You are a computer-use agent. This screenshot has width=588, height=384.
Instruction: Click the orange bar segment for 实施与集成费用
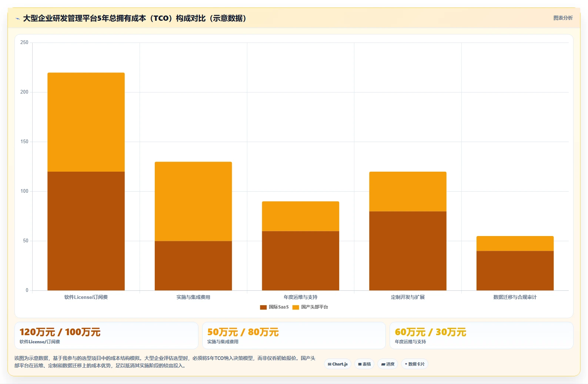click(x=193, y=201)
